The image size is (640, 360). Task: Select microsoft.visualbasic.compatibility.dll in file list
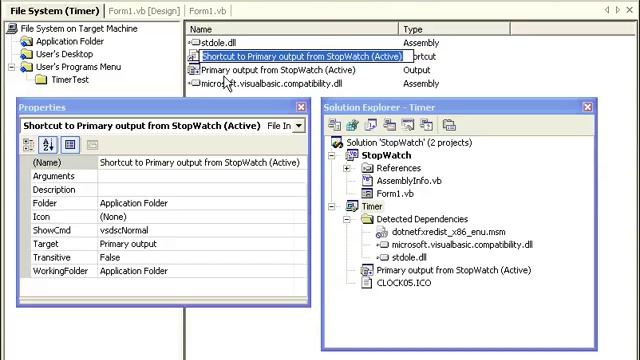pyautogui.click(x=271, y=84)
